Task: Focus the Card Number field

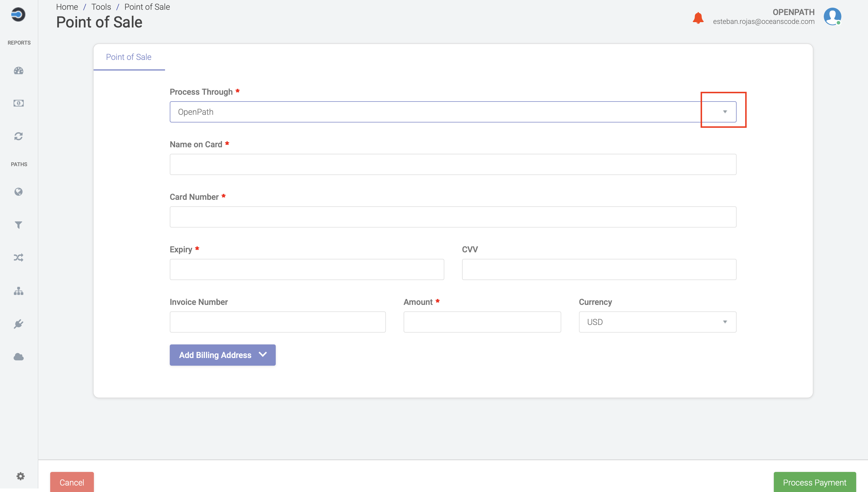Action: click(x=453, y=217)
